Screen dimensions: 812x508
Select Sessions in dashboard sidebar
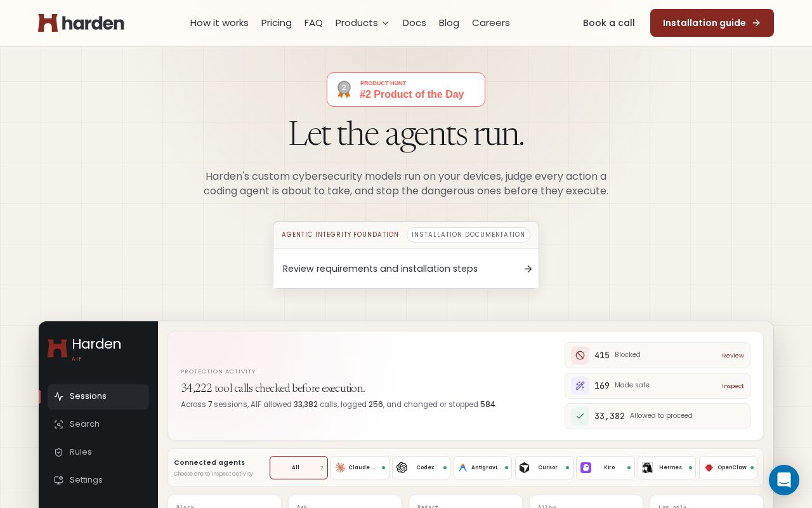point(98,396)
